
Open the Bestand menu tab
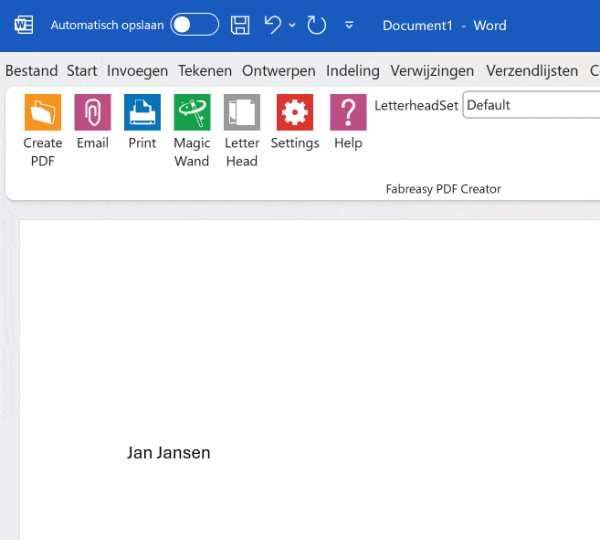coord(32,71)
